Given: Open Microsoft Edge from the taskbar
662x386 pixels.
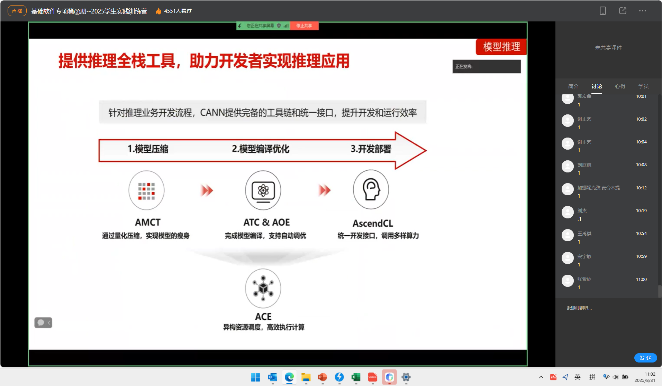Looking at the screenshot, I should coord(289,377).
